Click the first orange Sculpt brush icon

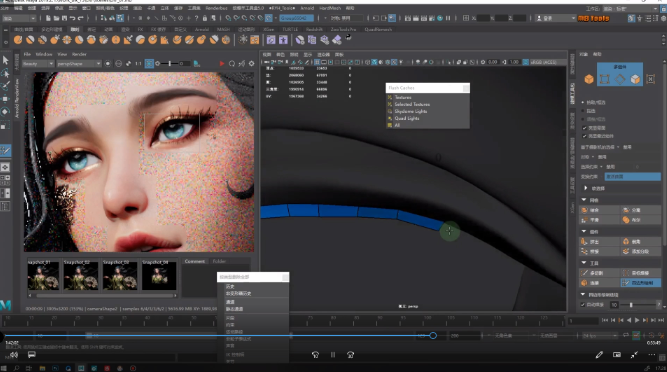[x=18, y=40]
